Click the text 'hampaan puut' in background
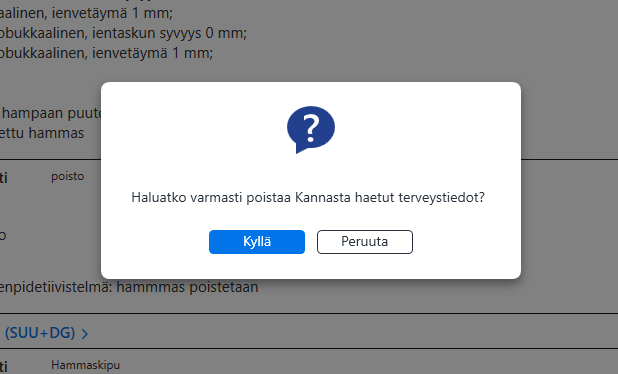The width and height of the screenshot is (618, 374). pos(52,114)
